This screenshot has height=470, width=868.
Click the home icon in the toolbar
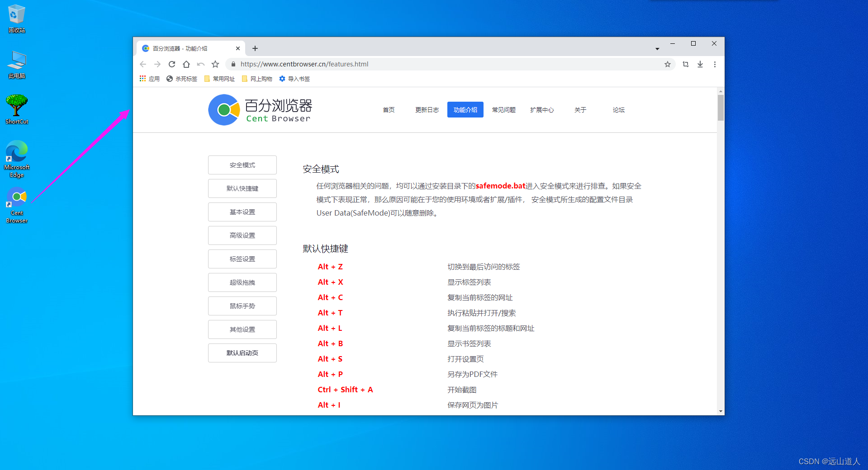point(186,64)
